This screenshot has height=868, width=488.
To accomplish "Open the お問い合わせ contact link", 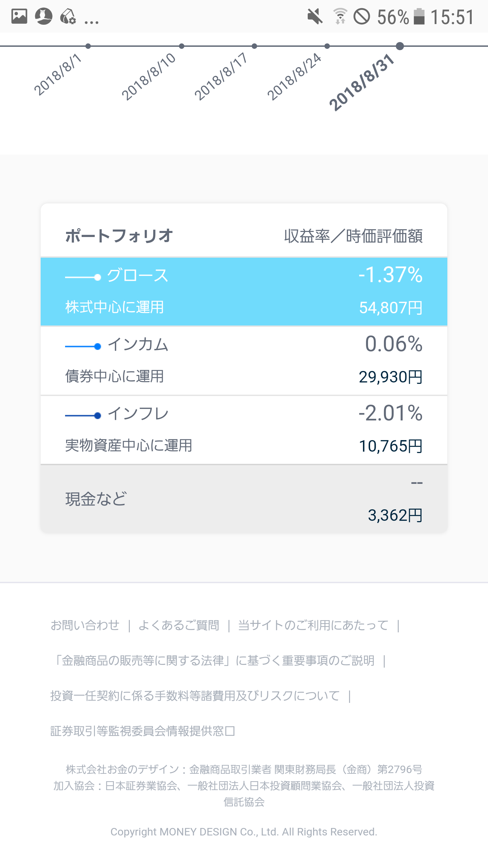I will [85, 625].
